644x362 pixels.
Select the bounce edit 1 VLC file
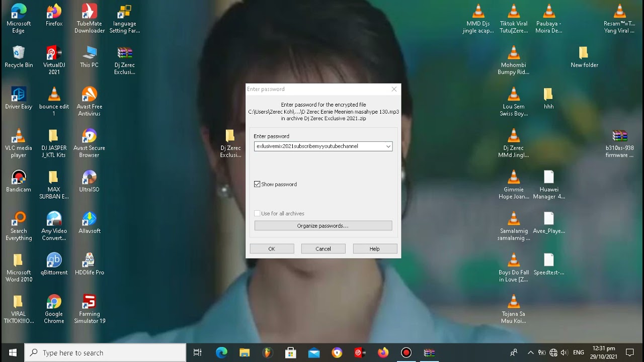(54, 102)
